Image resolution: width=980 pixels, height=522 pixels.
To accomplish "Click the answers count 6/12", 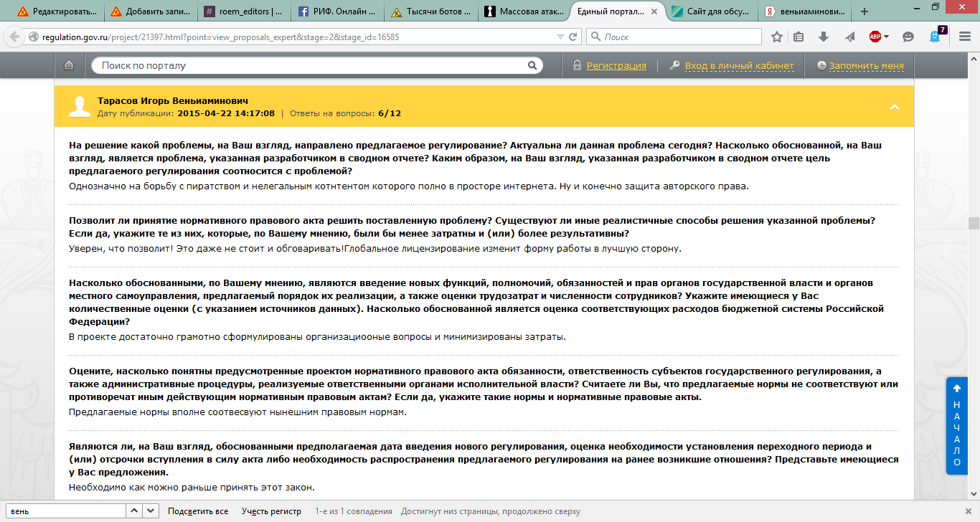I will click(x=390, y=113).
